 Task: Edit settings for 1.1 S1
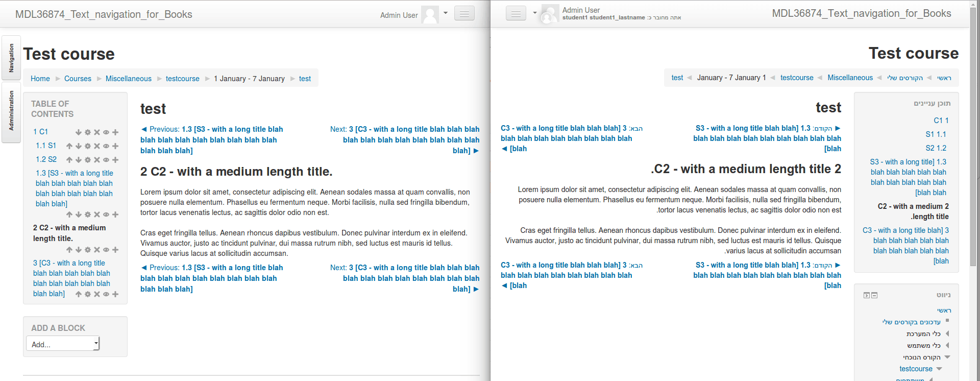[88, 146]
